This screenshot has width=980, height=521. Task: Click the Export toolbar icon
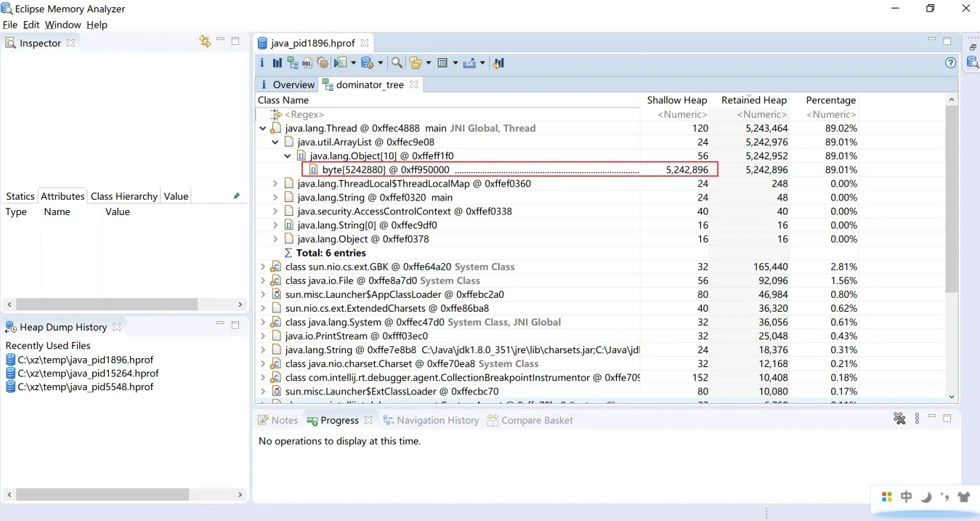coord(469,63)
